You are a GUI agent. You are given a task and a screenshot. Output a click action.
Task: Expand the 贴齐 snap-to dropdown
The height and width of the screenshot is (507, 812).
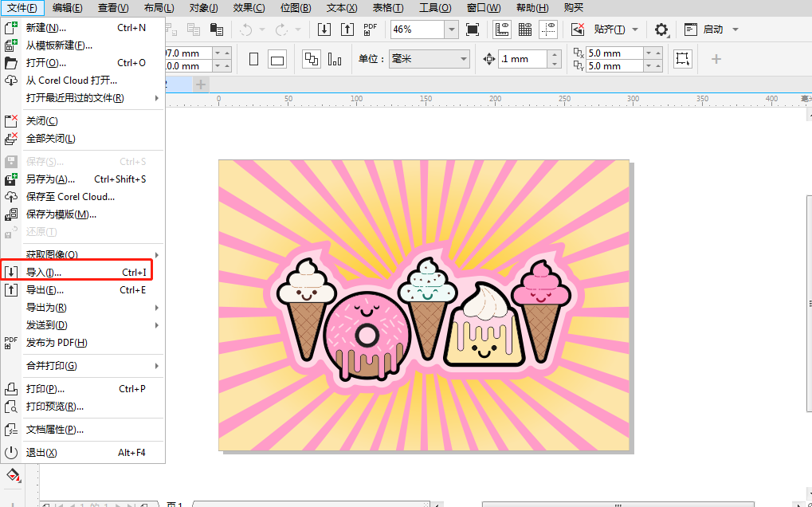coord(635,29)
